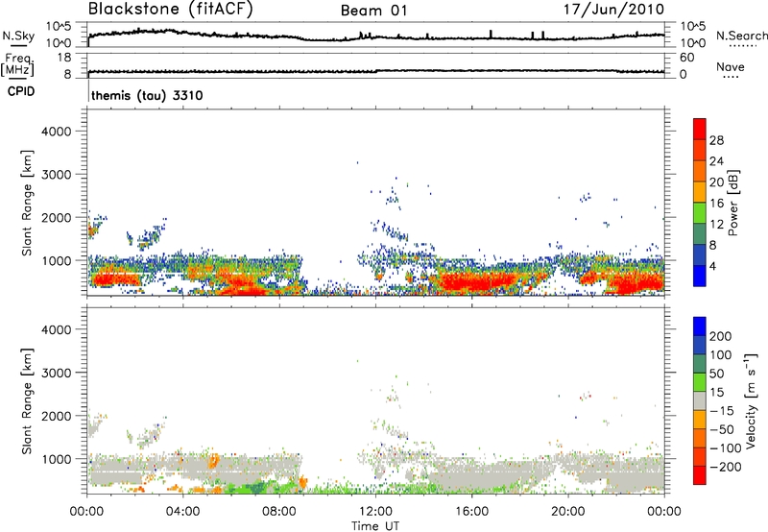Screen dimensions: 768x532
Task: Click the '08:00' time tick label
Action: (x=279, y=512)
